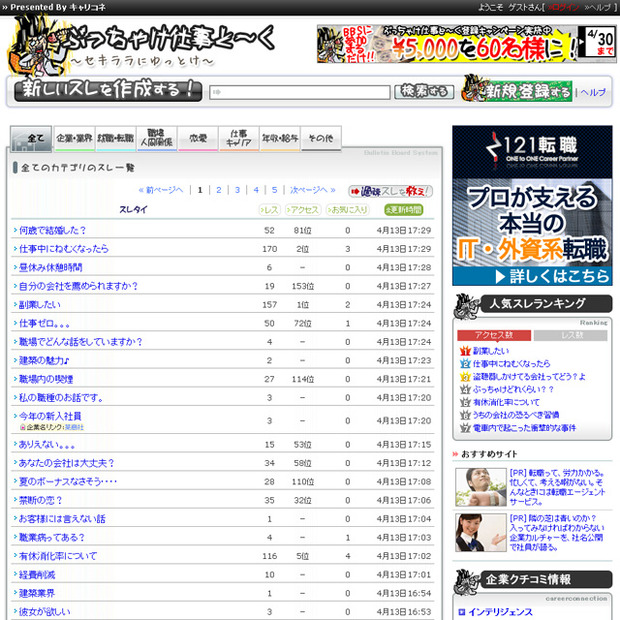Switch to the その他 tab
Image resolution: width=620 pixels, height=620 pixels.
(x=321, y=139)
